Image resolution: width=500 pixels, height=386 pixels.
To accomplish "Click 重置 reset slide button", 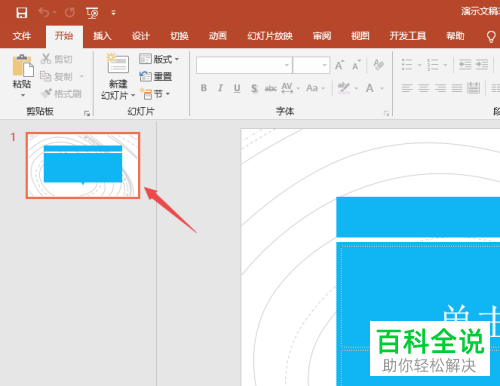I will [156, 76].
